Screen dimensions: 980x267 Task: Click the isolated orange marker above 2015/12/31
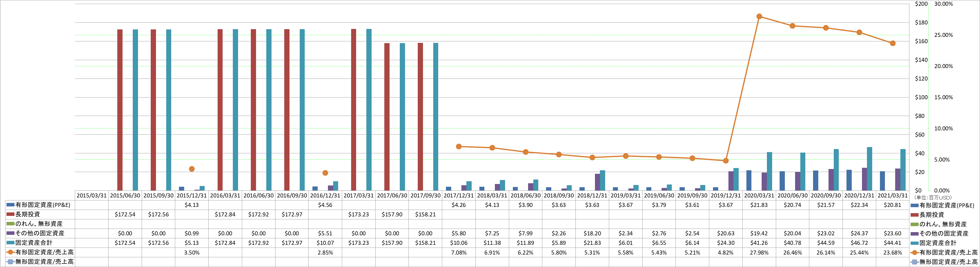point(192,169)
